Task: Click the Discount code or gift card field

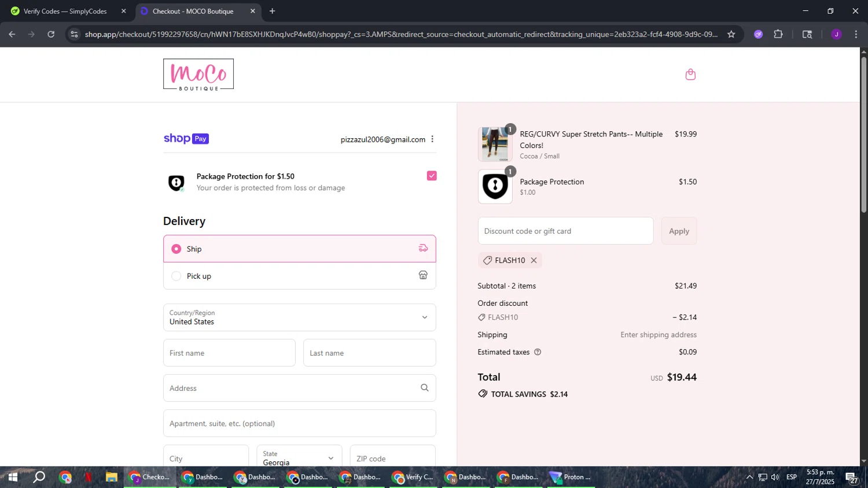Action: click(x=565, y=231)
